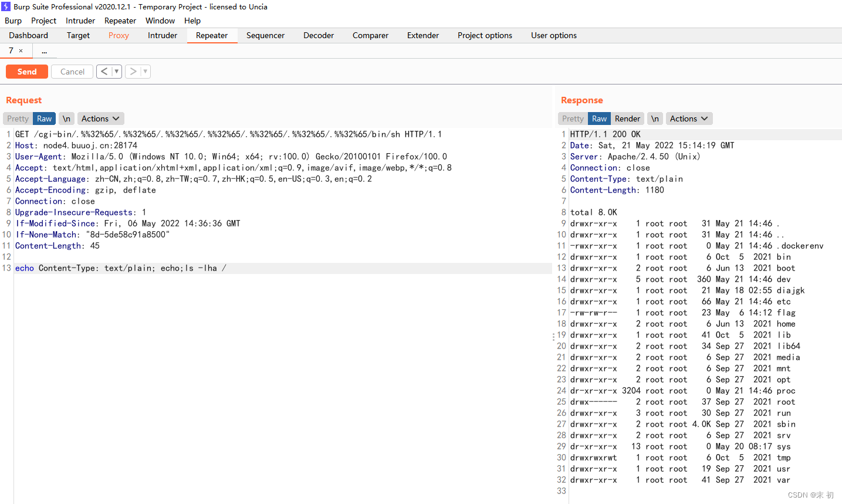Screen dimensions: 842x504
Task: Click the GET request line in editor
Action: pyautogui.click(x=229, y=134)
